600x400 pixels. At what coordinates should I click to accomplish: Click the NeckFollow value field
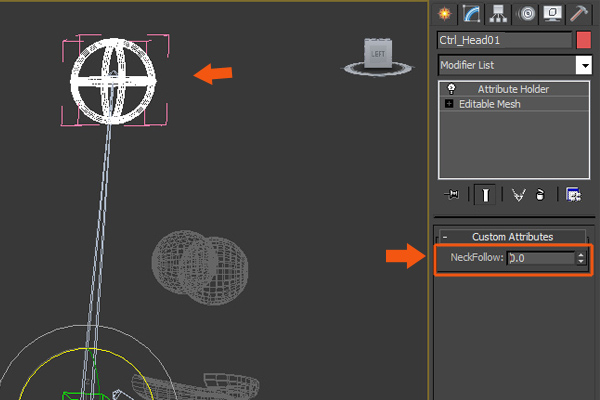coord(540,258)
